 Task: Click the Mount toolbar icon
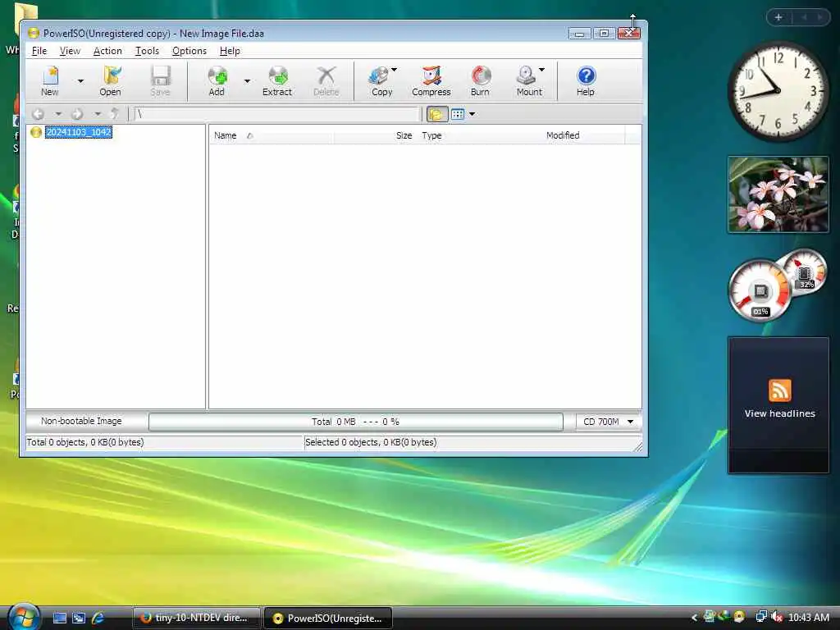click(x=529, y=81)
